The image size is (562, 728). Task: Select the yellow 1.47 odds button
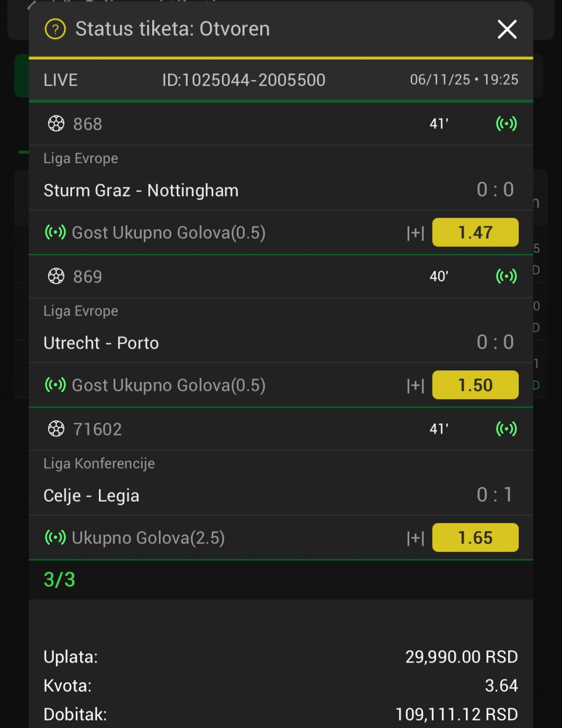point(475,232)
